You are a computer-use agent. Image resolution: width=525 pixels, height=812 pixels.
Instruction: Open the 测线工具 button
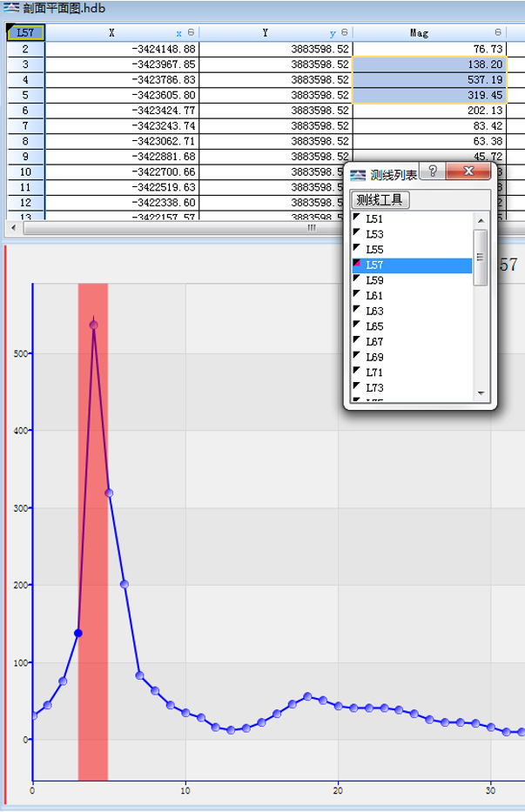[380, 200]
